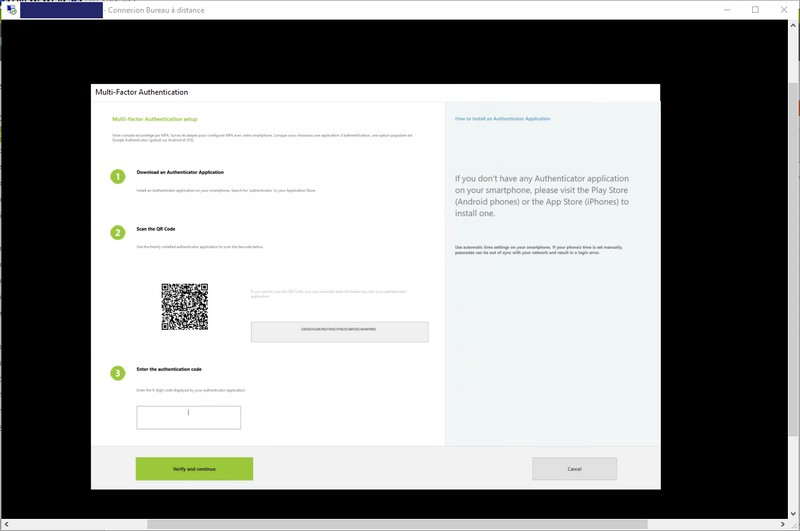This screenshot has height=531, width=800.
Task: Click the Remote Desktop icon in title bar
Action: tap(11, 10)
